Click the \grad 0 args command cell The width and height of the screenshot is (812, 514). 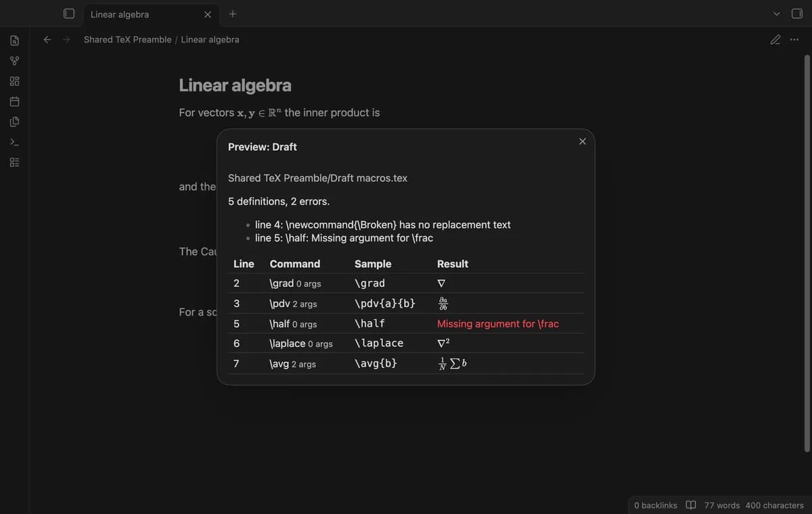tap(295, 283)
